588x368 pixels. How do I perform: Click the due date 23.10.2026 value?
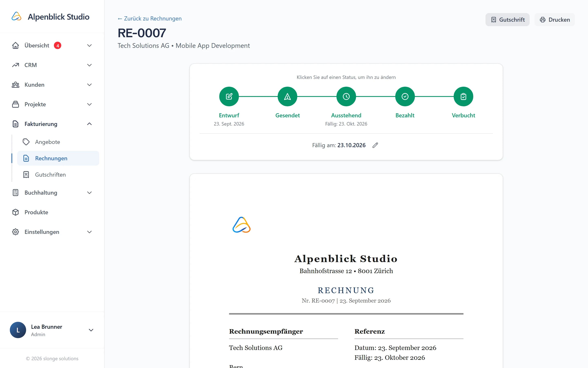[351, 145]
